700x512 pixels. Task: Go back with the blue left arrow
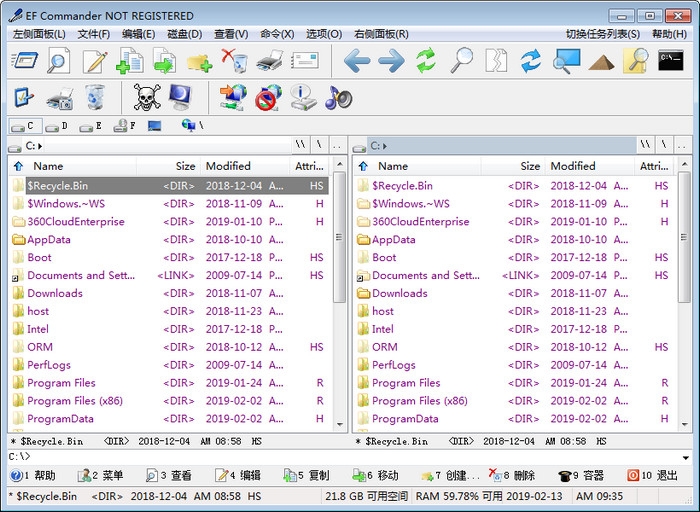[x=357, y=61]
